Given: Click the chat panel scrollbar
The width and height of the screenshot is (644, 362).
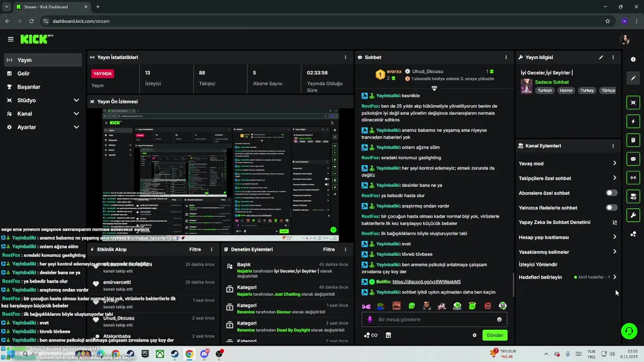Looking at the screenshot, I should coord(513,284).
